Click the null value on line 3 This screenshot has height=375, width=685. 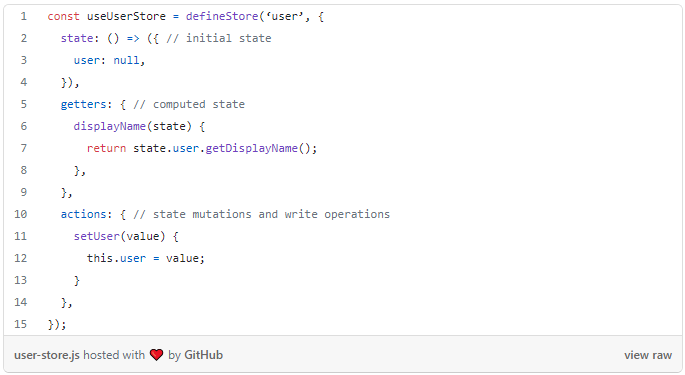(126, 60)
